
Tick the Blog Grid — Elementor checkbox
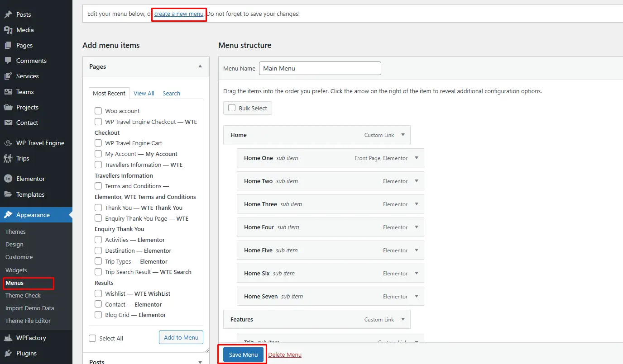click(x=98, y=315)
